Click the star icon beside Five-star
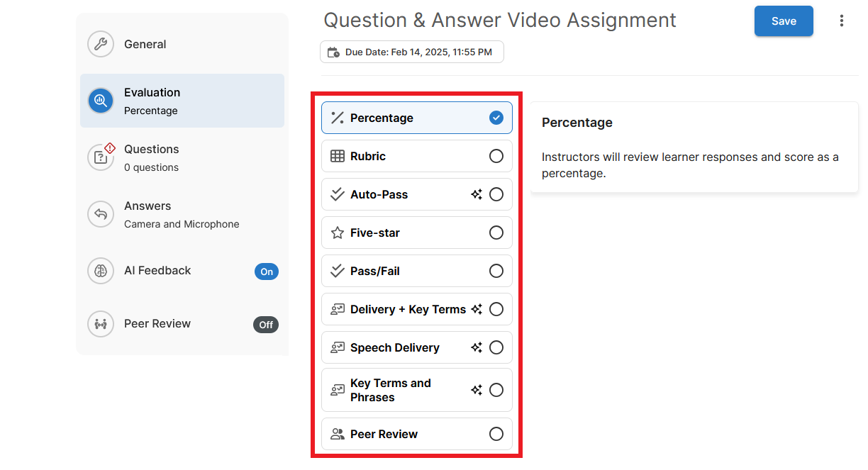The height and width of the screenshot is (470, 868). pyautogui.click(x=338, y=233)
